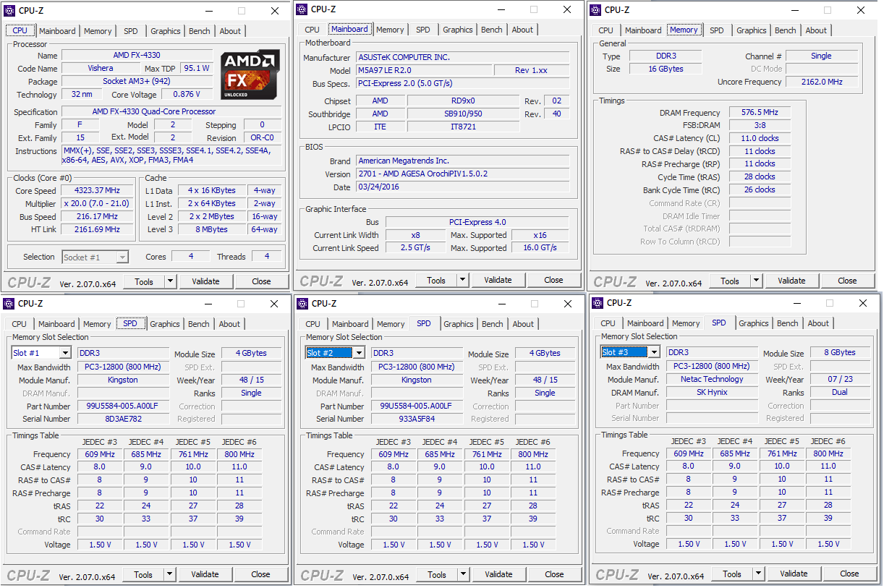The width and height of the screenshot is (884, 588).
Task: Click the SB910/950 southbridge field
Action: point(463,114)
